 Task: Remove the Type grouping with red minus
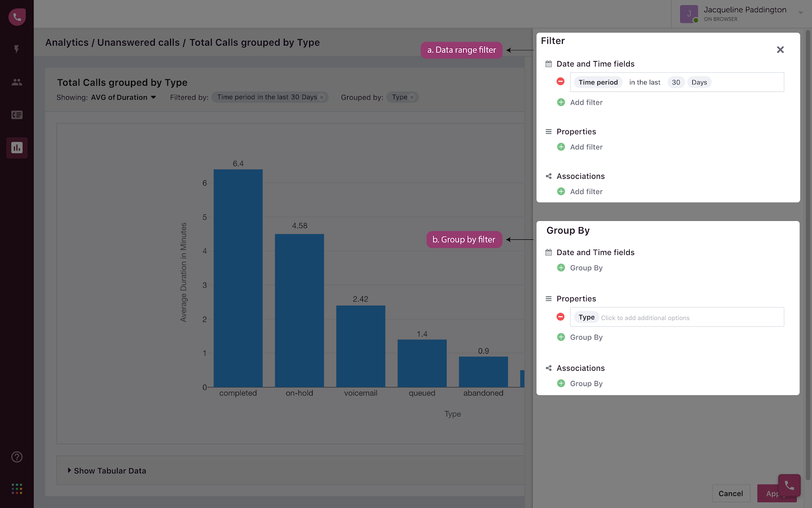[x=561, y=316]
